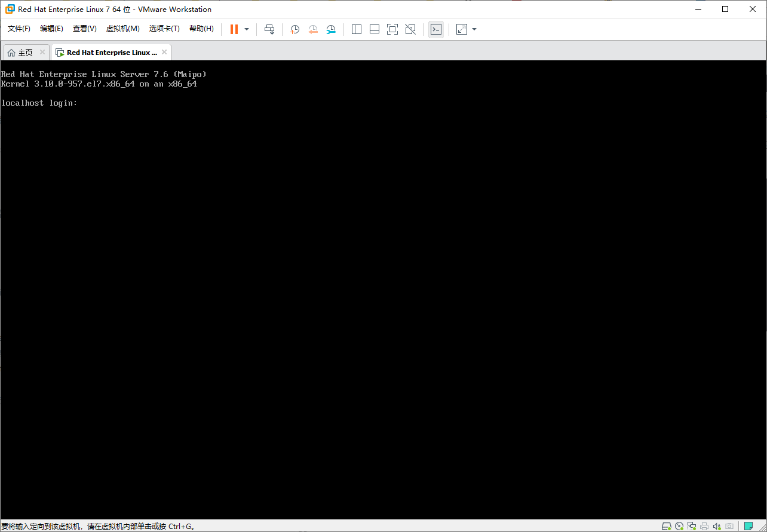Revert the VM to its snapshot
The height and width of the screenshot is (532, 767).
pos(313,29)
